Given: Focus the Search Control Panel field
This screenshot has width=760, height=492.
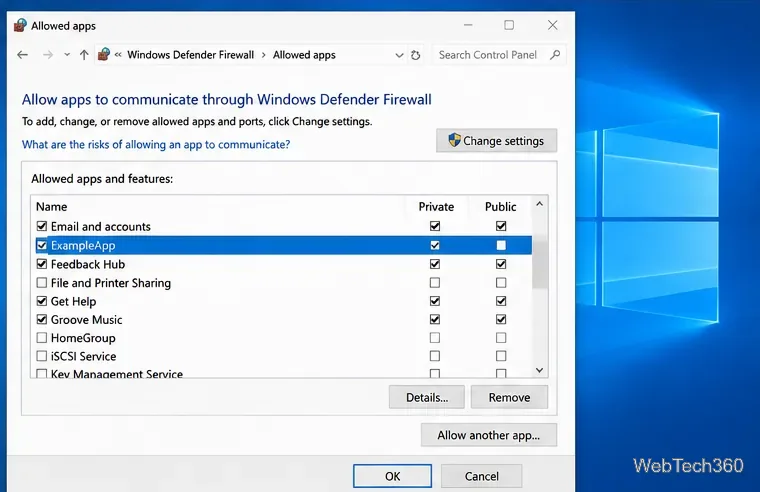Looking at the screenshot, I should (x=499, y=55).
